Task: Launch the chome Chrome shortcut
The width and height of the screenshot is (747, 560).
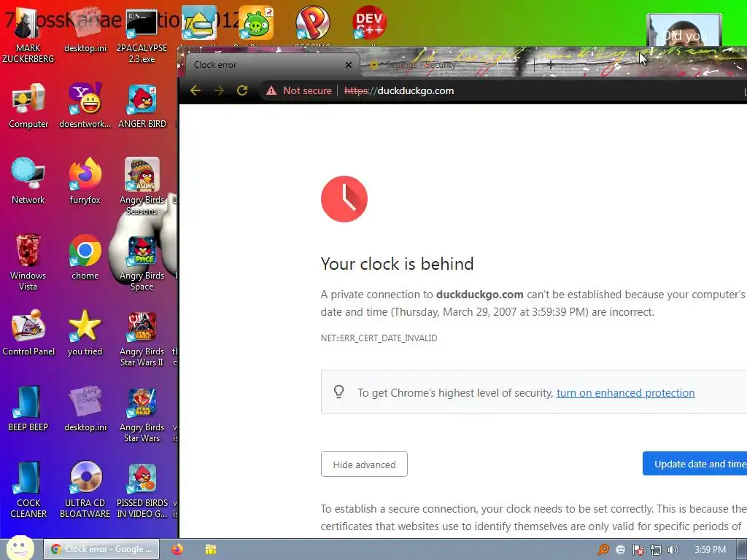Action: [85, 257]
